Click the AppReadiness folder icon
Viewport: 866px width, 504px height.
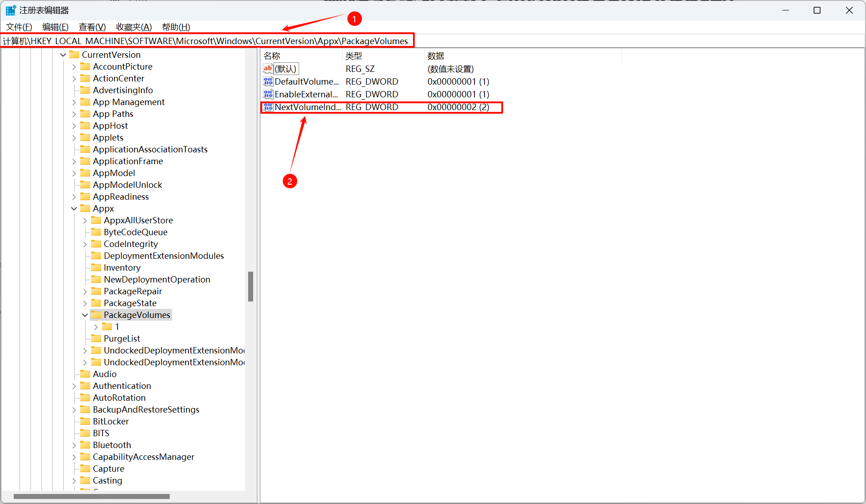pos(86,197)
